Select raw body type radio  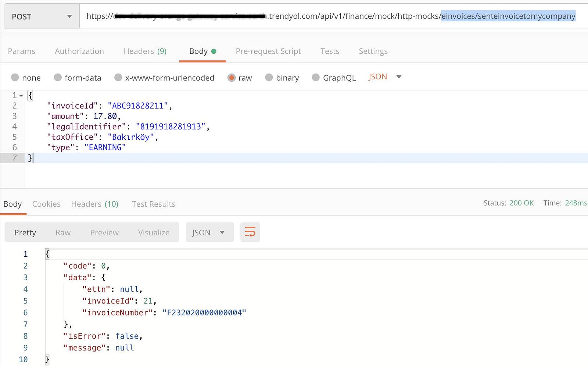[232, 77]
